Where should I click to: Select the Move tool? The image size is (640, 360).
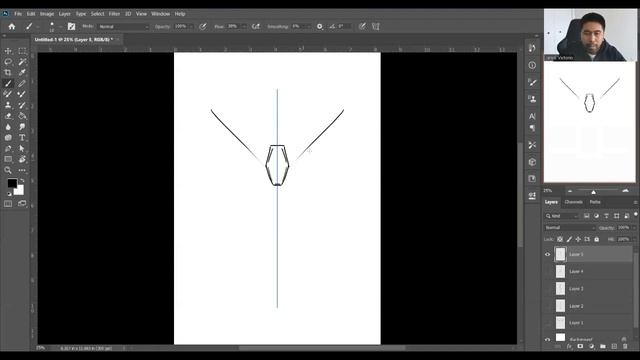pos(8,51)
